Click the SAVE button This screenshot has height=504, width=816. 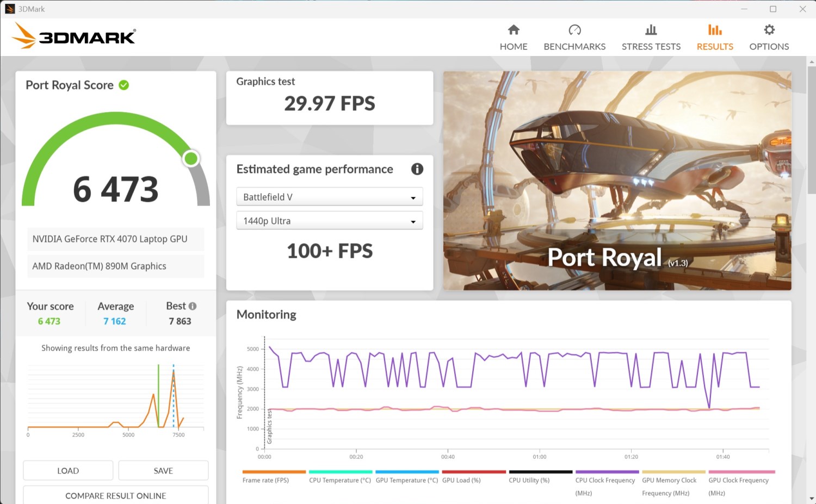coord(163,471)
